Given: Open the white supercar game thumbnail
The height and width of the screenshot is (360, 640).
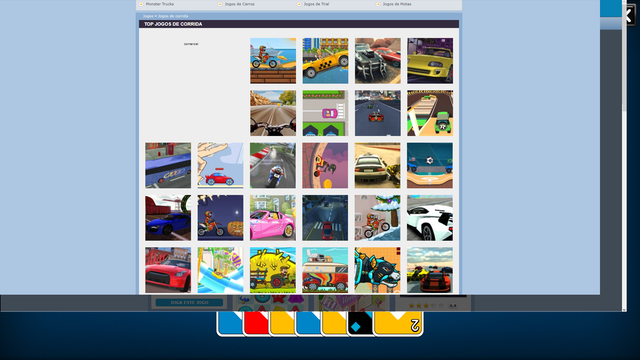Looking at the screenshot, I should (x=430, y=218).
